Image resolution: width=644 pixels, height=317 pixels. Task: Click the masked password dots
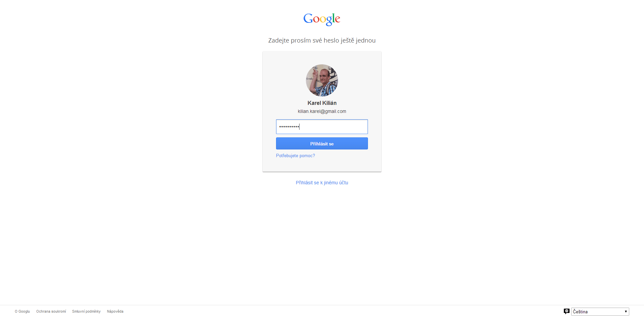[x=289, y=127]
